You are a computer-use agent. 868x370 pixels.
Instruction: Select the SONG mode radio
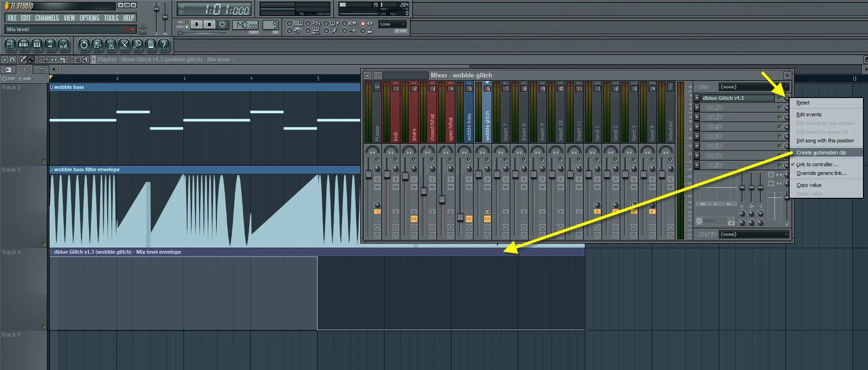tap(187, 27)
